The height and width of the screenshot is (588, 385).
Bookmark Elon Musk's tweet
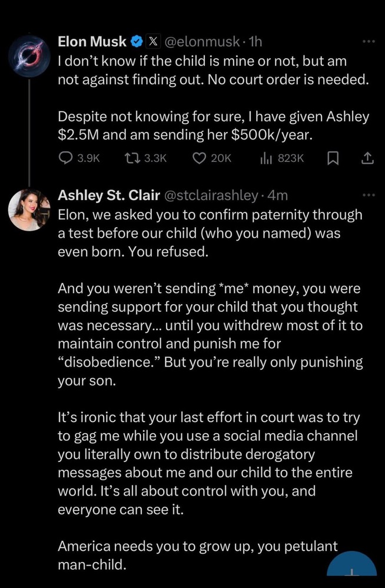(x=331, y=158)
